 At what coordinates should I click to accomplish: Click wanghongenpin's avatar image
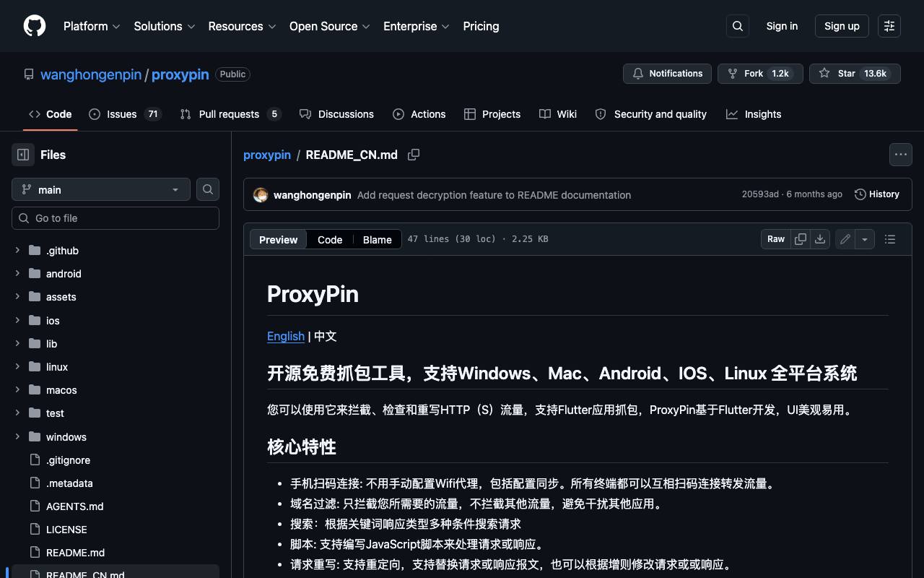tap(261, 195)
